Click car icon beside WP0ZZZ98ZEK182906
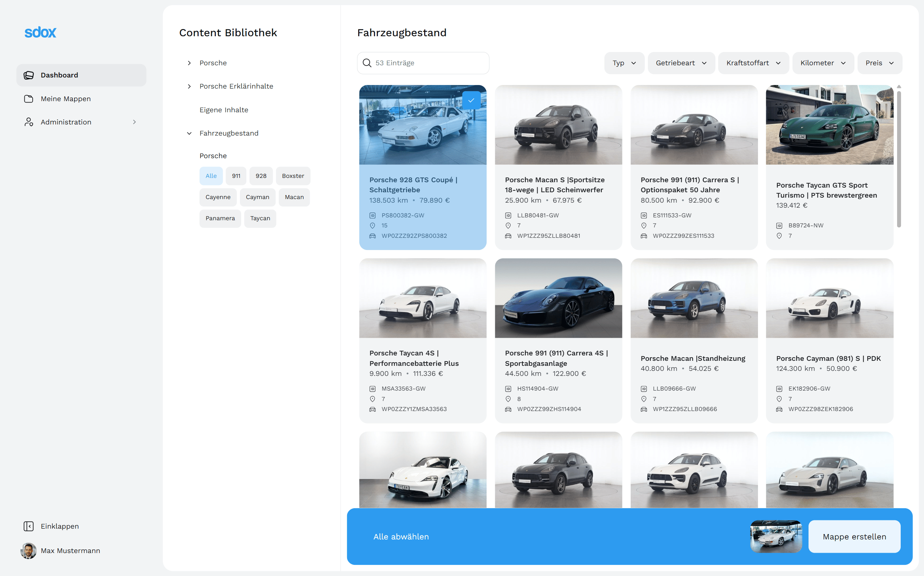924x576 pixels. [x=779, y=409]
